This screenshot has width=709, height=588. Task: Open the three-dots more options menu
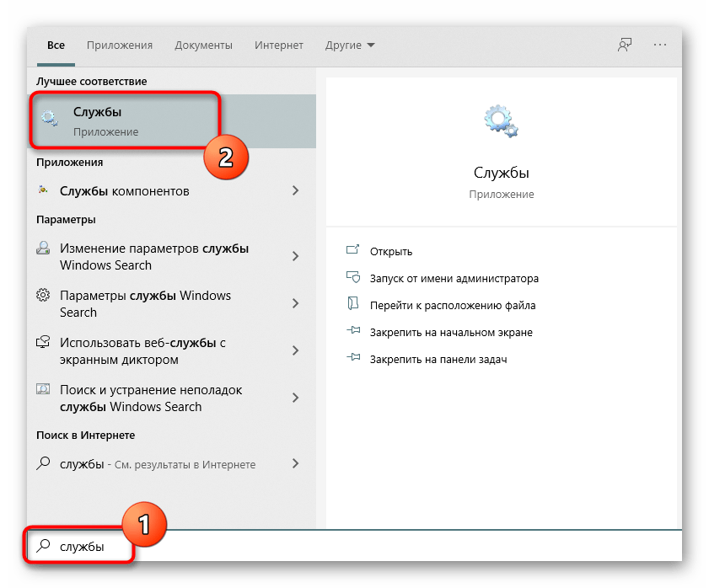[x=660, y=45]
